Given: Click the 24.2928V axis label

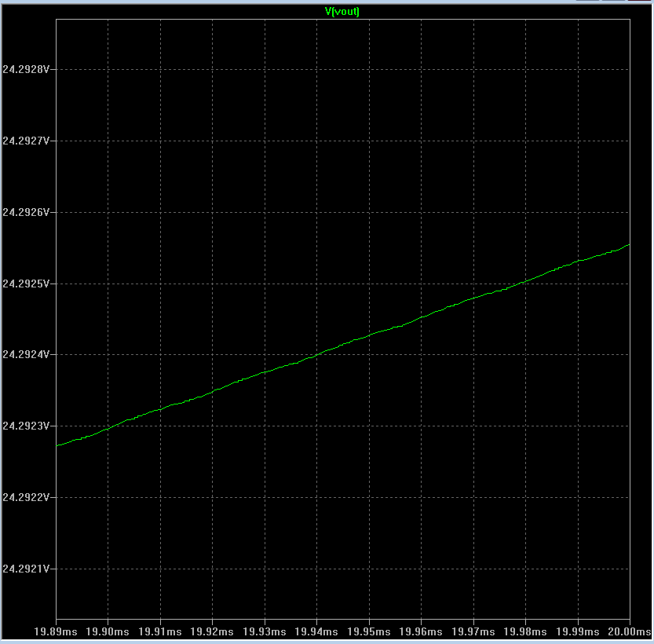Looking at the screenshot, I should [26, 69].
